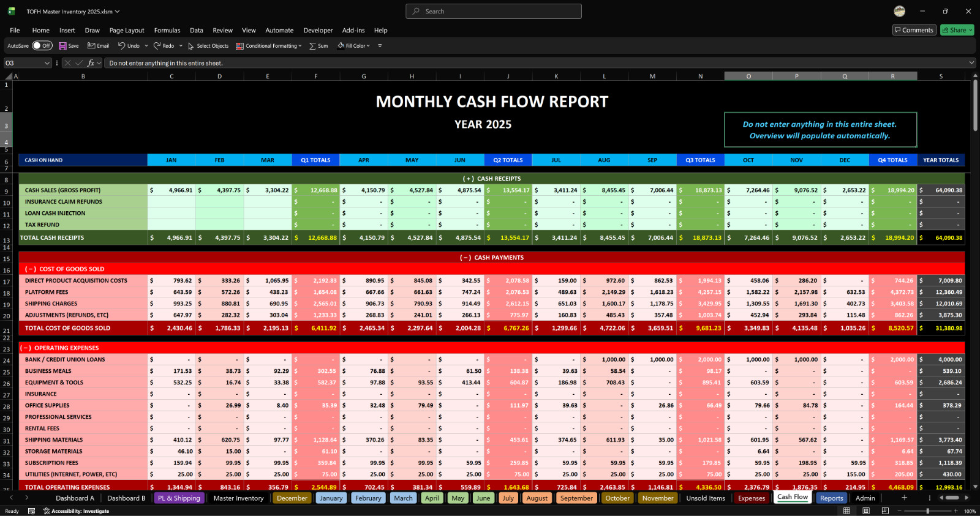Switch to the PL & Shipping sheet tab
Image resolution: width=980 pixels, height=516 pixels.
(x=179, y=498)
